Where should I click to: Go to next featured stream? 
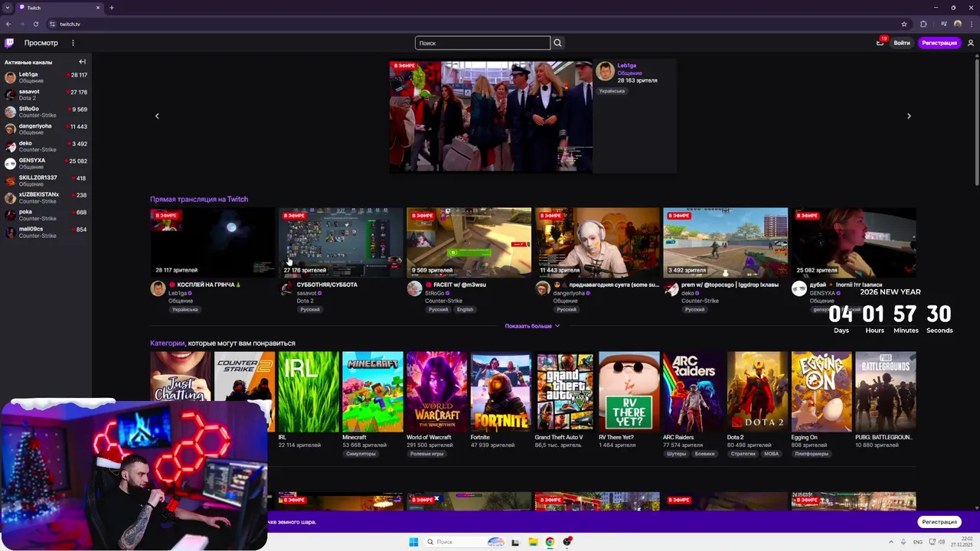tap(909, 116)
